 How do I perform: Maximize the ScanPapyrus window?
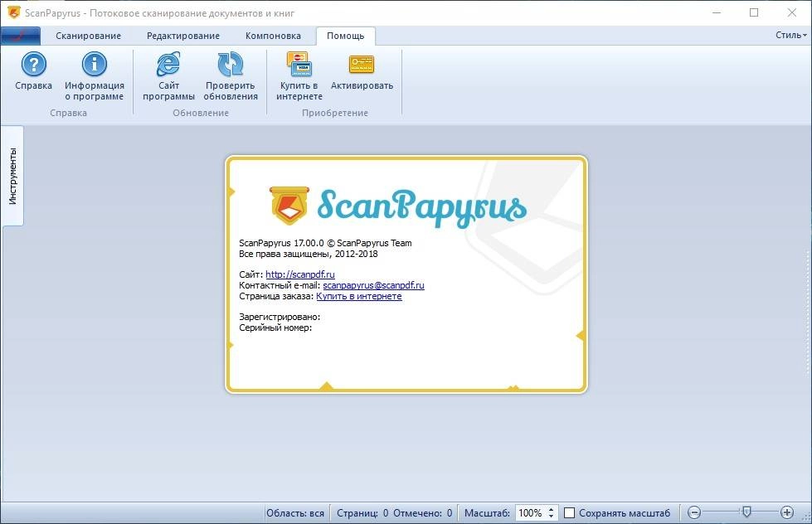pos(754,12)
